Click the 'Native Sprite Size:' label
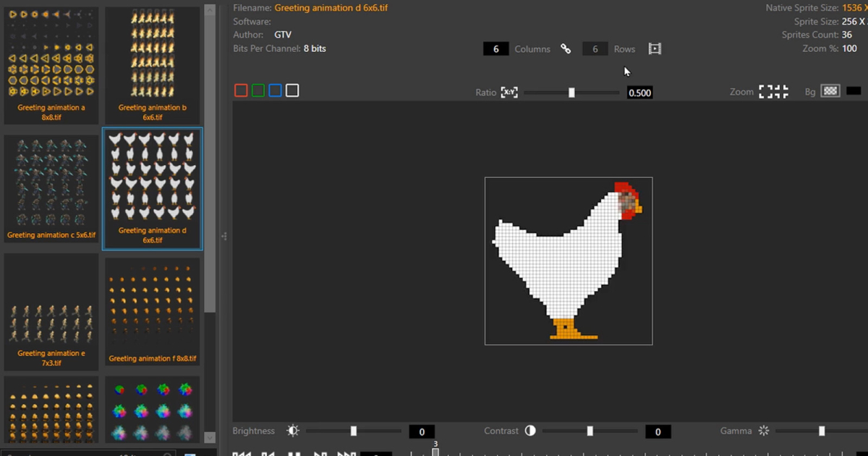868x456 pixels. pyautogui.click(x=802, y=8)
